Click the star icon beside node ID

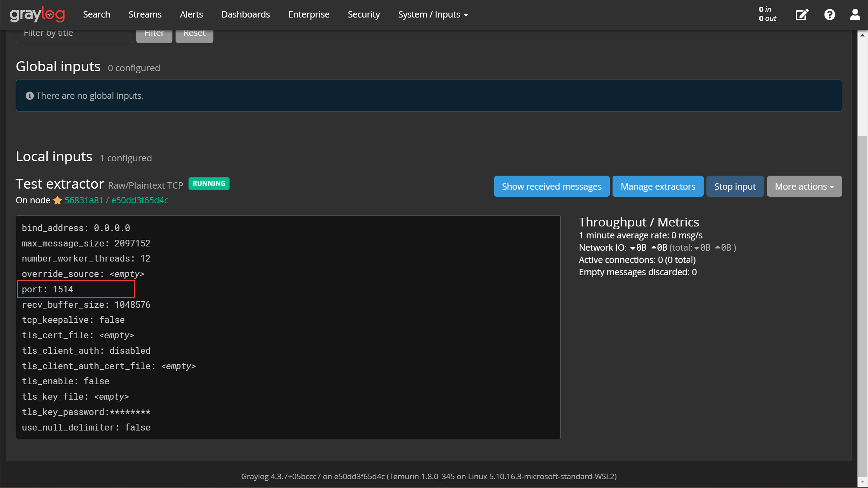pyautogui.click(x=57, y=201)
